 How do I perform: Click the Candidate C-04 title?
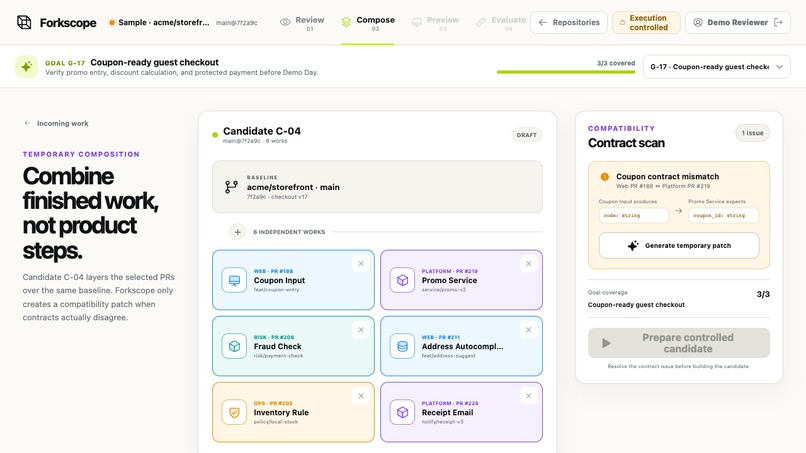click(x=262, y=131)
